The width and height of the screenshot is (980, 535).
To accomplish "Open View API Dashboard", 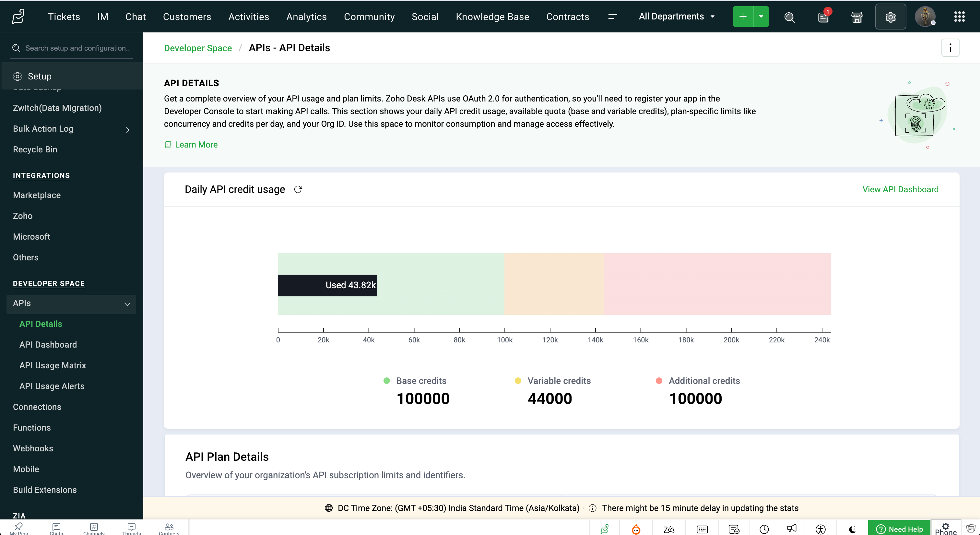I will coord(901,189).
